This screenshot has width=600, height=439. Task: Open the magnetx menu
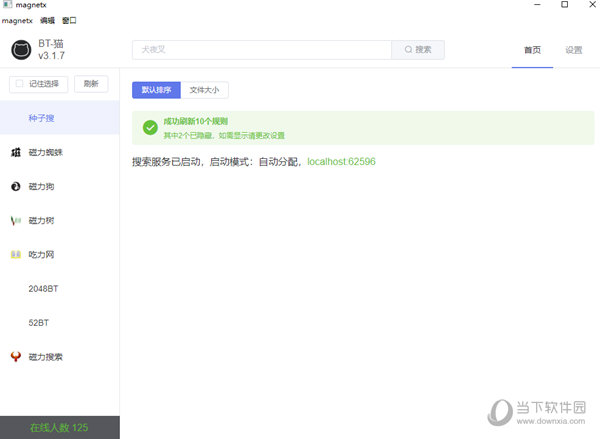click(18, 20)
